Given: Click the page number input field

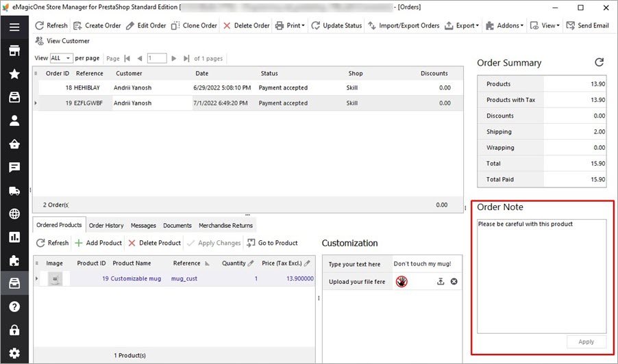Looking at the screenshot, I should point(157,58).
